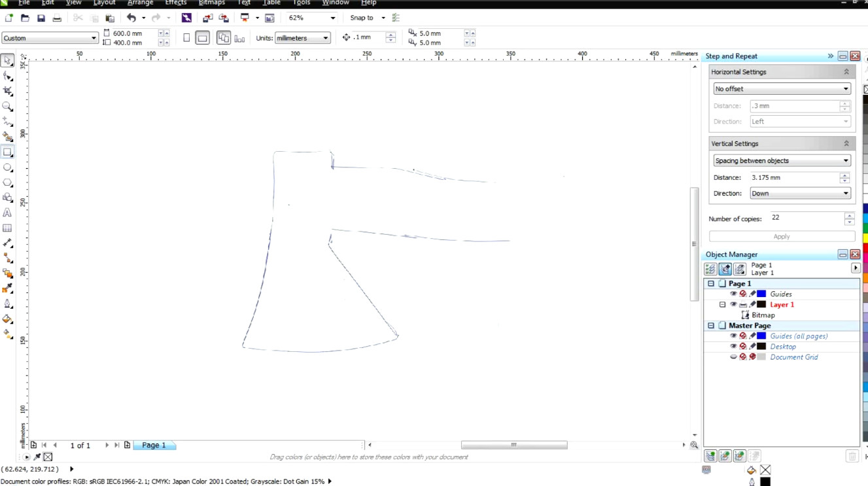Collapse the Master Page tree node
The height and width of the screenshot is (486, 868).
[x=711, y=326]
